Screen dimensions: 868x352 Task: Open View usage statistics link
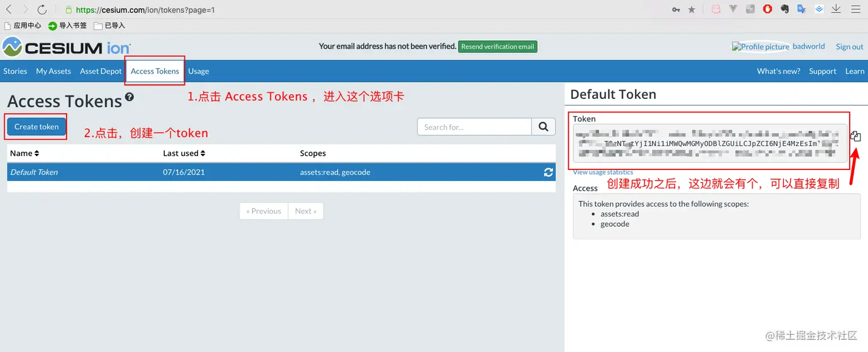603,172
